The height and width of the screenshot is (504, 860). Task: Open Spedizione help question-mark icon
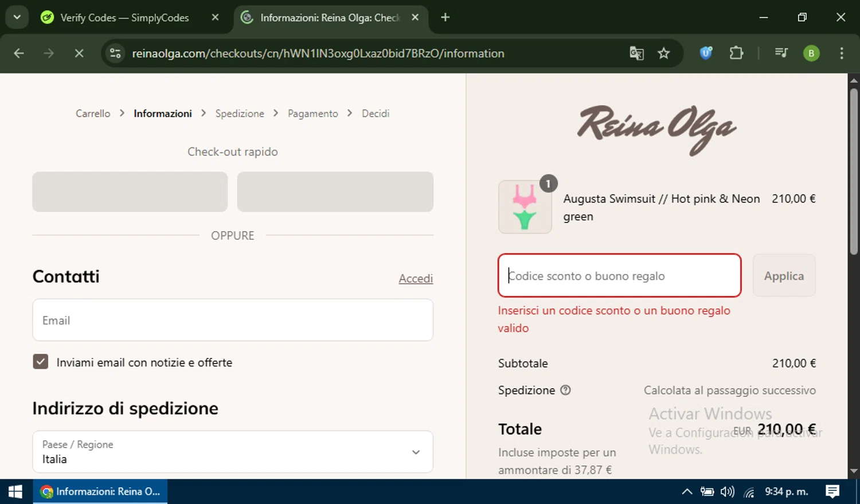[x=565, y=390]
